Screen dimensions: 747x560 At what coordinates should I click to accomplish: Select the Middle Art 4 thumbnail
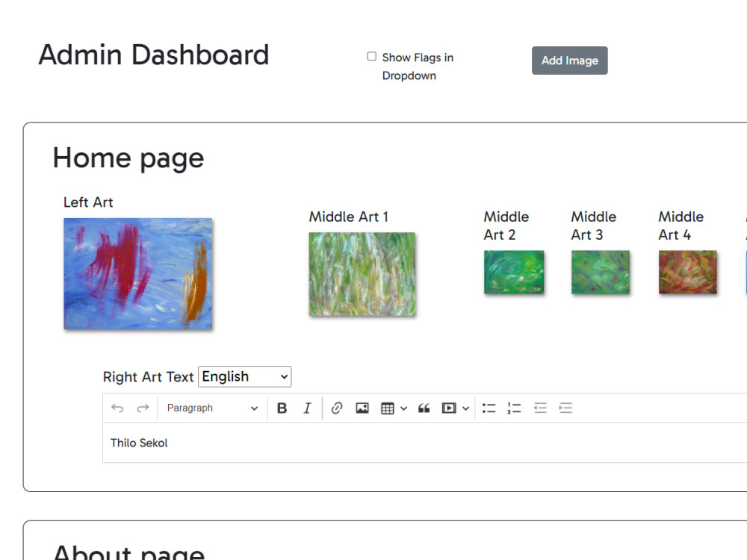687,272
